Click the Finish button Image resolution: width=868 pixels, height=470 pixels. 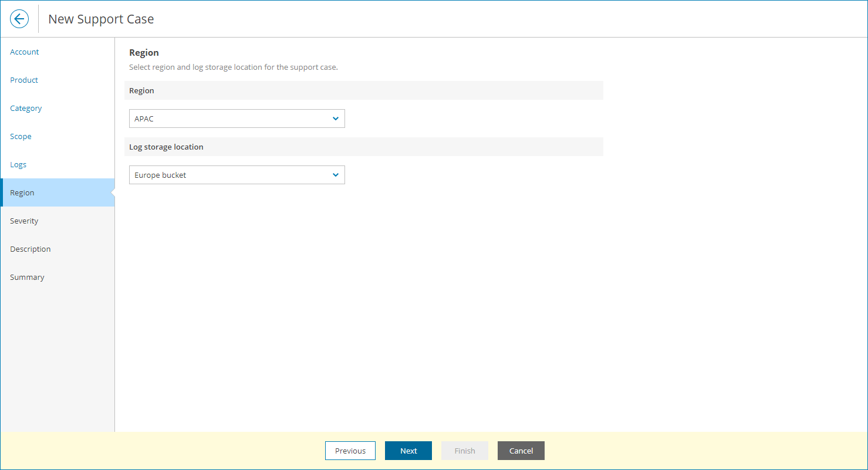click(465, 451)
